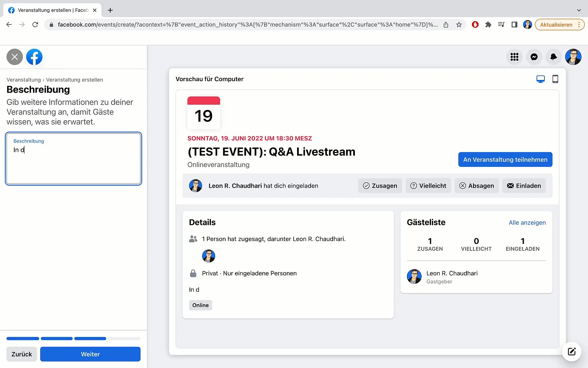This screenshot has width=588, height=368.
Task: Click the first progress step segment
Action: [23, 339]
